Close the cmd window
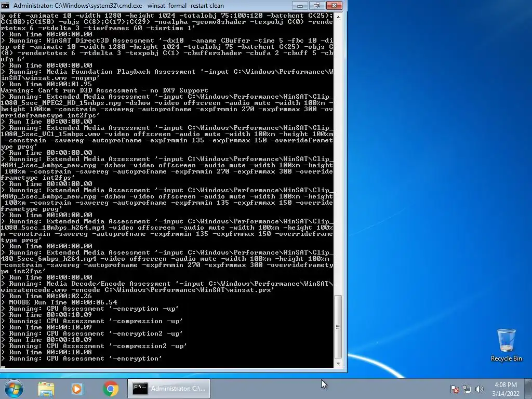Screen dimensions: 532x399 click(334, 5)
